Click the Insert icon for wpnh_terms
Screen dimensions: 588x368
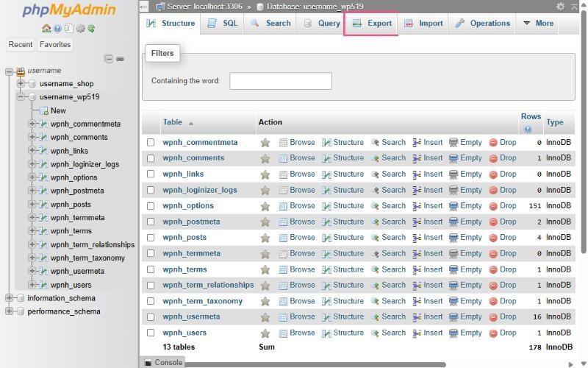417,269
